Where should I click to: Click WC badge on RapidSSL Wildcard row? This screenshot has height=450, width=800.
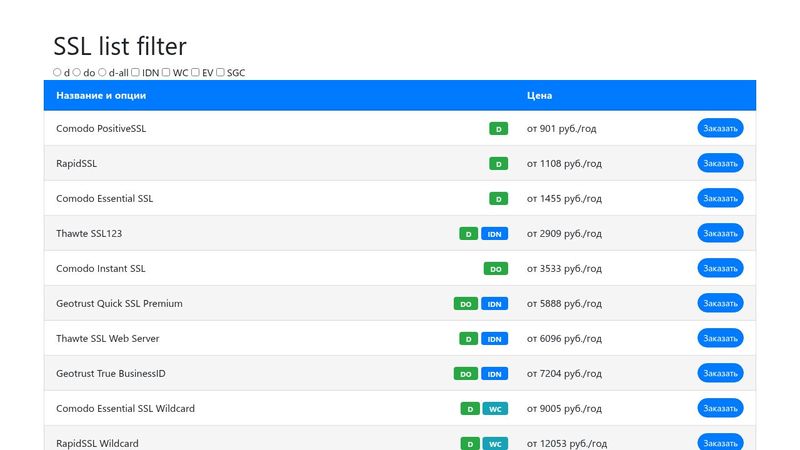pyautogui.click(x=495, y=443)
